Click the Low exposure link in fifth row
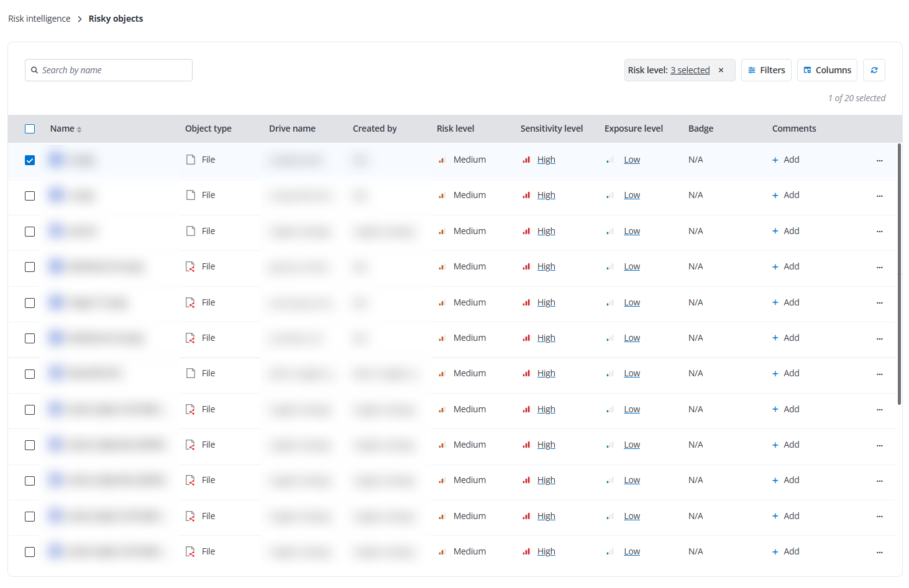Image resolution: width=909 pixels, height=588 pixels. click(632, 302)
